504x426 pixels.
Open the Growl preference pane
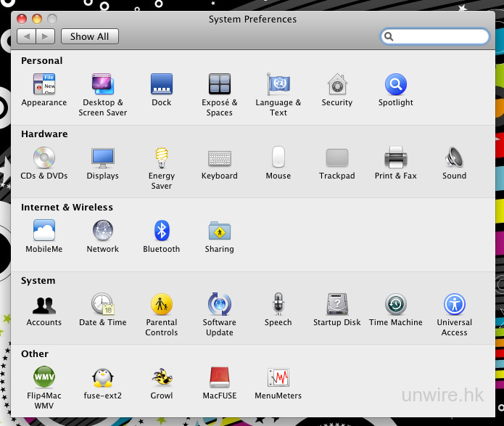coord(161,377)
